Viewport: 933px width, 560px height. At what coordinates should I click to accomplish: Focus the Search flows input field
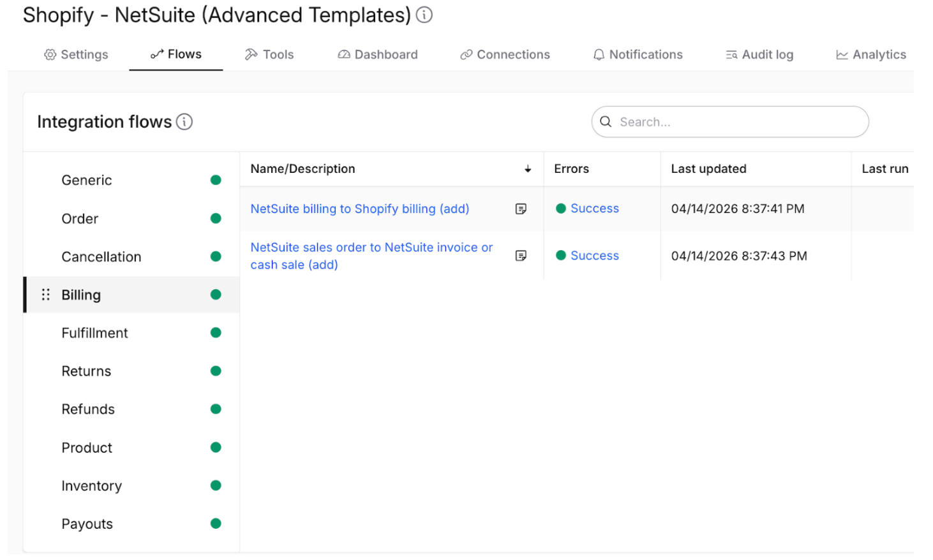(x=730, y=122)
